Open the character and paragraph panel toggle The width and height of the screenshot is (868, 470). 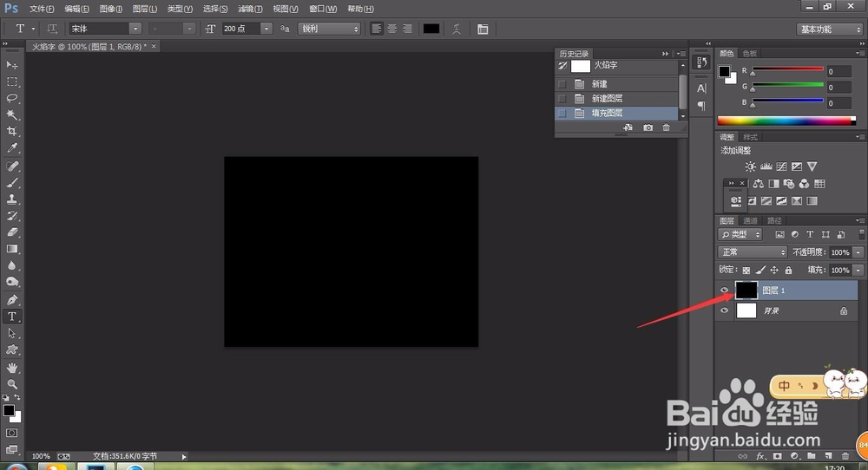(x=483, y=29)
